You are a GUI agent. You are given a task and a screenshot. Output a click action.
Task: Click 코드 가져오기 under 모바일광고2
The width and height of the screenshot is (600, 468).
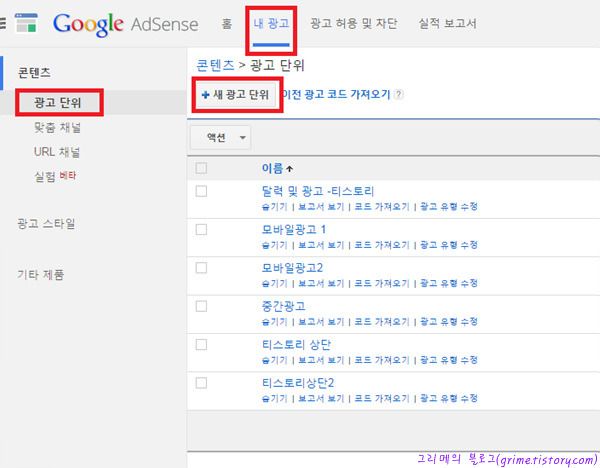(x=382, y=283)
